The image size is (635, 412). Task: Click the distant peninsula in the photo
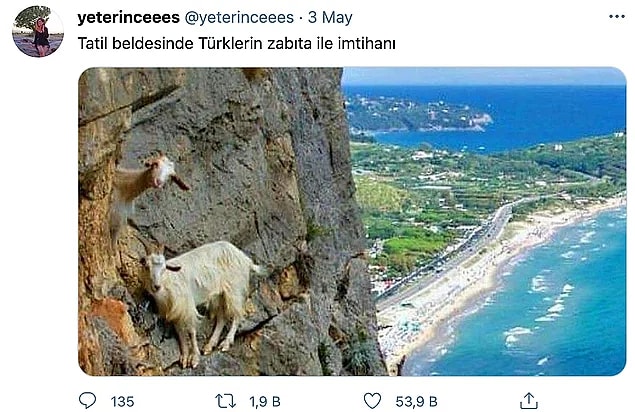click(x=417, y=115)
